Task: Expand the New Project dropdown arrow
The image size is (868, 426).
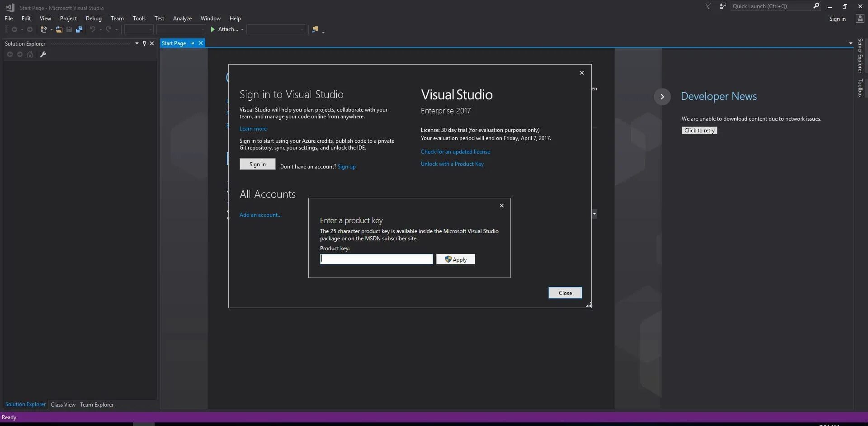Action: point(51,30)
